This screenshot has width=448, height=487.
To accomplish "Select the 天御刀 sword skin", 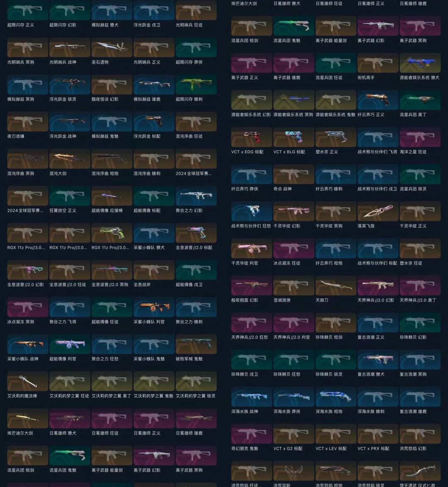I will (336, 286).
